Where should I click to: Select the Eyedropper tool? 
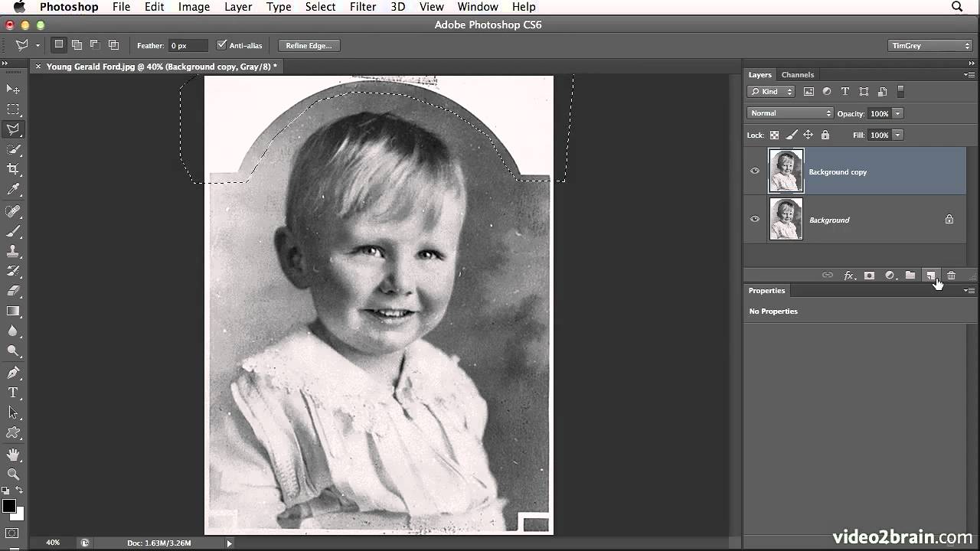pyautogui.click(x=13, y=190)
